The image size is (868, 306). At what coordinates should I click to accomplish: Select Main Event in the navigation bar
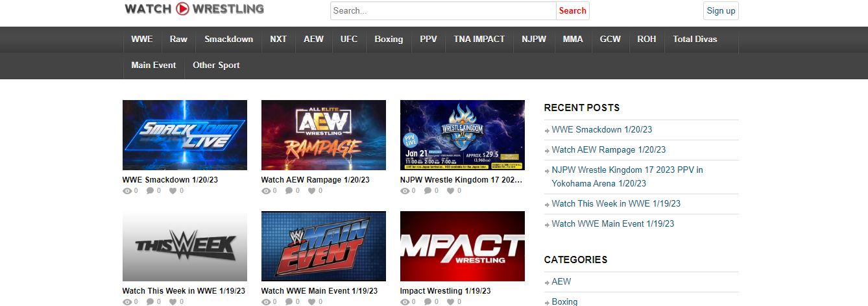pos(154,65)
